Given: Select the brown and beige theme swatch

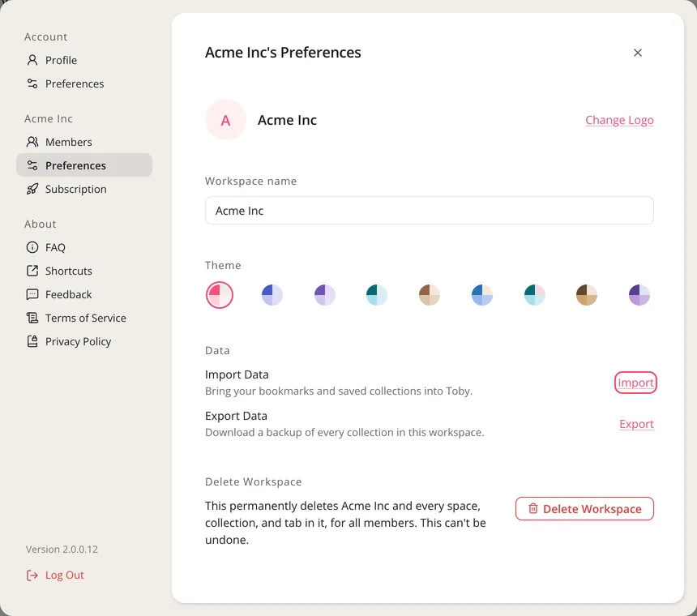Looking at the screenshot, I should [x=430, y=295].
